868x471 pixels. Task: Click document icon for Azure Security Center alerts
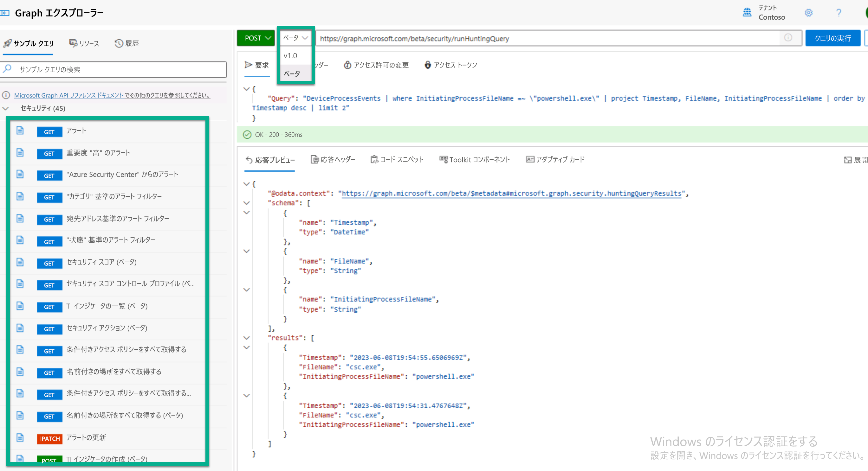[x=20, y=174]
